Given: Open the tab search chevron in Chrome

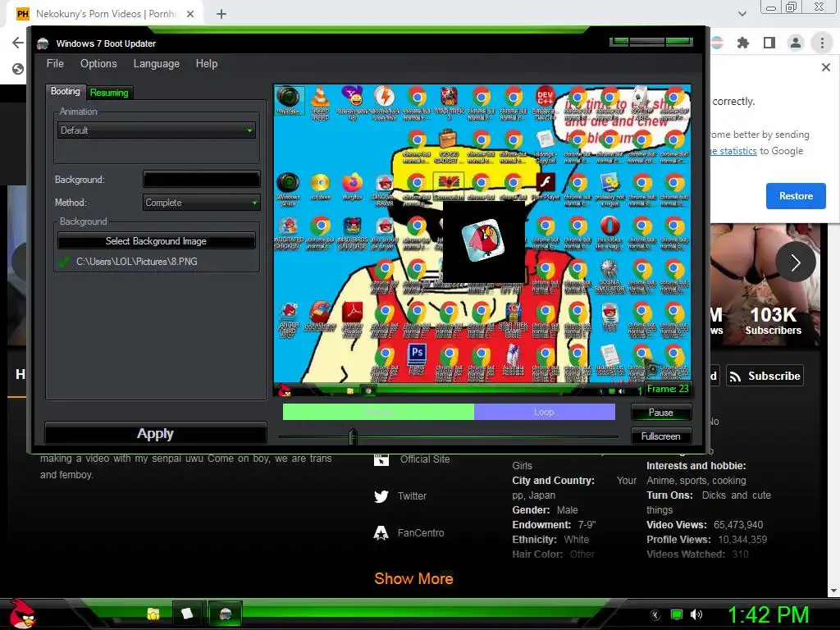Looking at the screenshot, I should coord(742,14).
